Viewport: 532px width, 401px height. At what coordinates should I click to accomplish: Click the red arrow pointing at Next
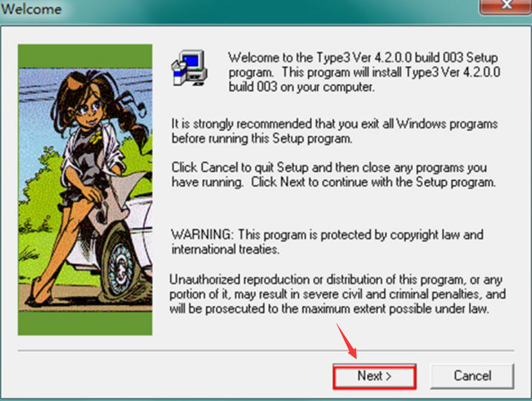pyautogui.click(x=347, y=341)
